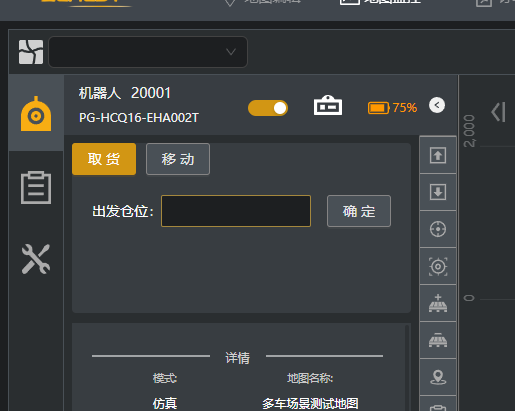Image resolution: width=515 pixels, height=411 pixels.
Task: Open the map selection dropdown
Action: pyautogui.click(x=148, y=52)
